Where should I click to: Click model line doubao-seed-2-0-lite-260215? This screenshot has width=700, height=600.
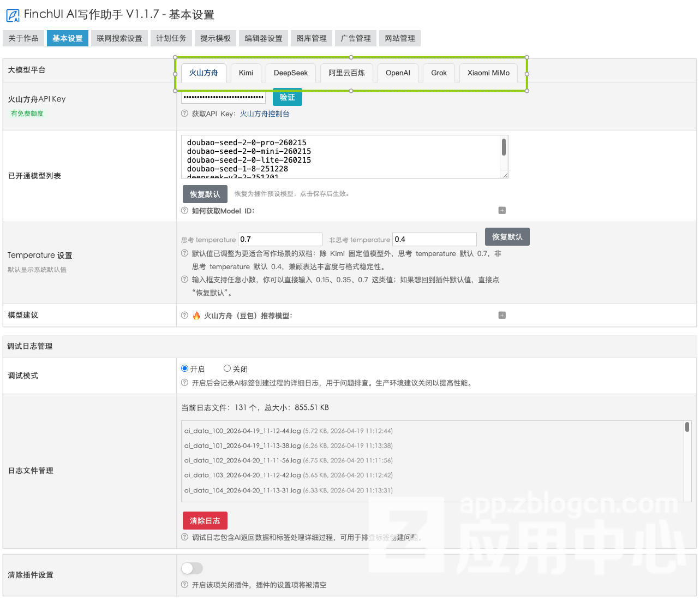point(249,160)
